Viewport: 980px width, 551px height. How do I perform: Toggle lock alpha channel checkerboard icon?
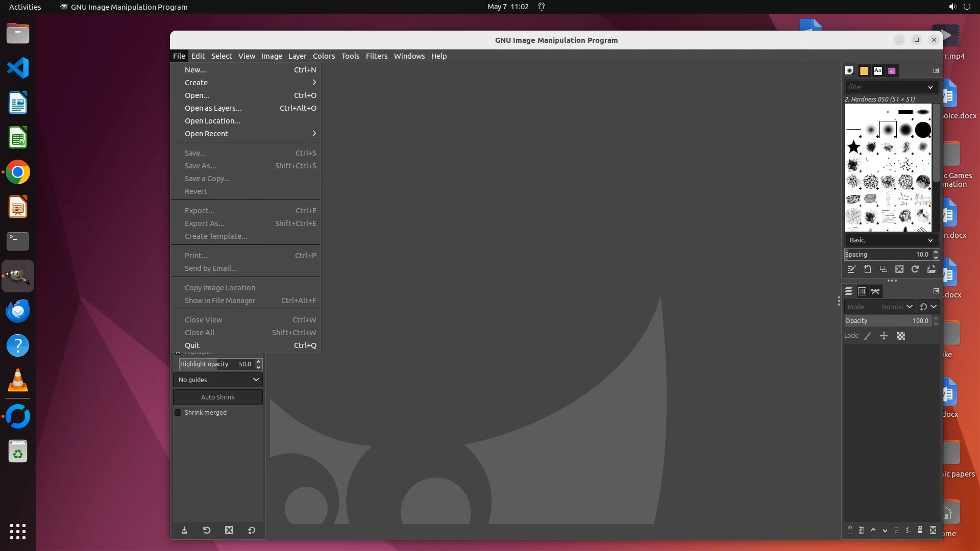coord(901,336)
